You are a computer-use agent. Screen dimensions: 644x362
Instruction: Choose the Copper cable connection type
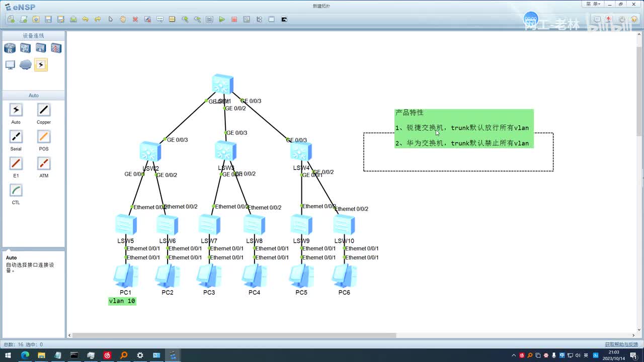tap(44, 110)
